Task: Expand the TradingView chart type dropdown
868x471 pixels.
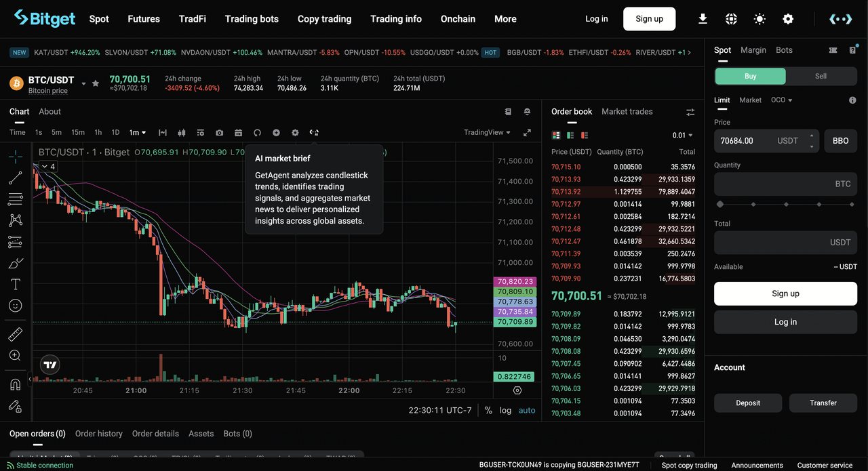Action: coord(487,133)
